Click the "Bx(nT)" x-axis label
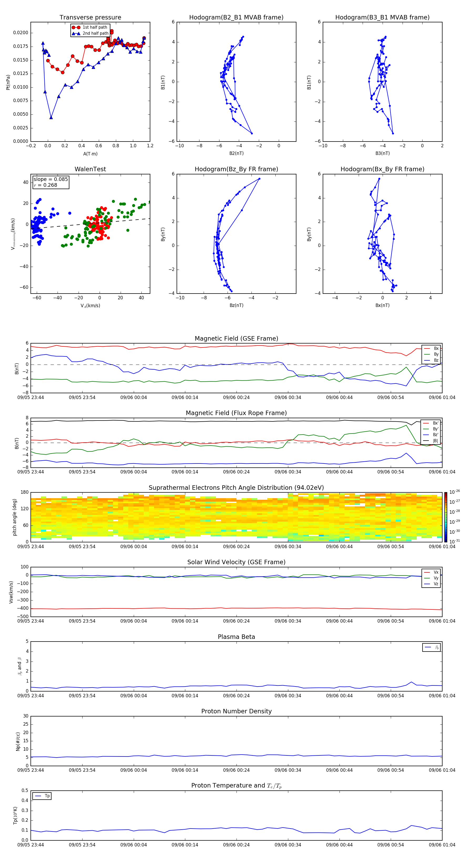 (x=382, y=305)
